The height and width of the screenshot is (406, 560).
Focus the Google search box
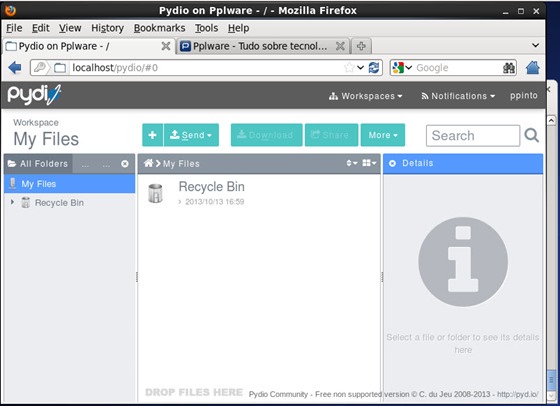point(458,68)
